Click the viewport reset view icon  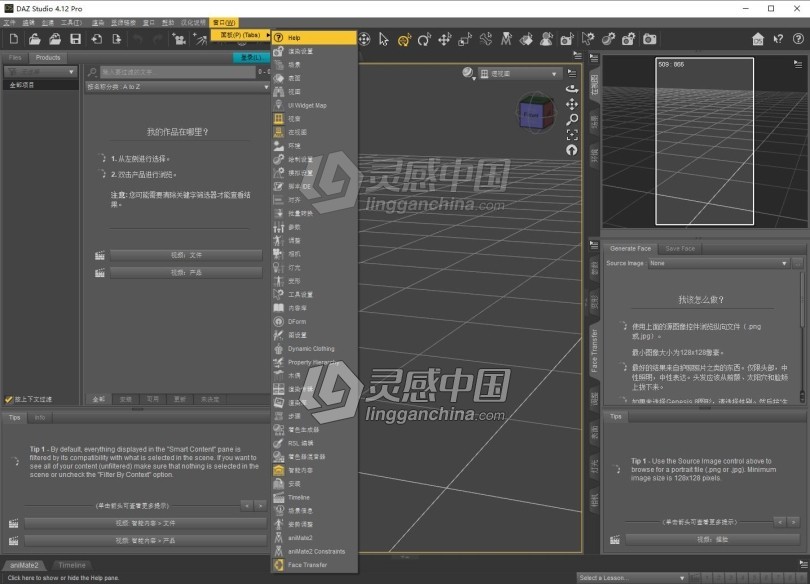(x=572, y=150)
